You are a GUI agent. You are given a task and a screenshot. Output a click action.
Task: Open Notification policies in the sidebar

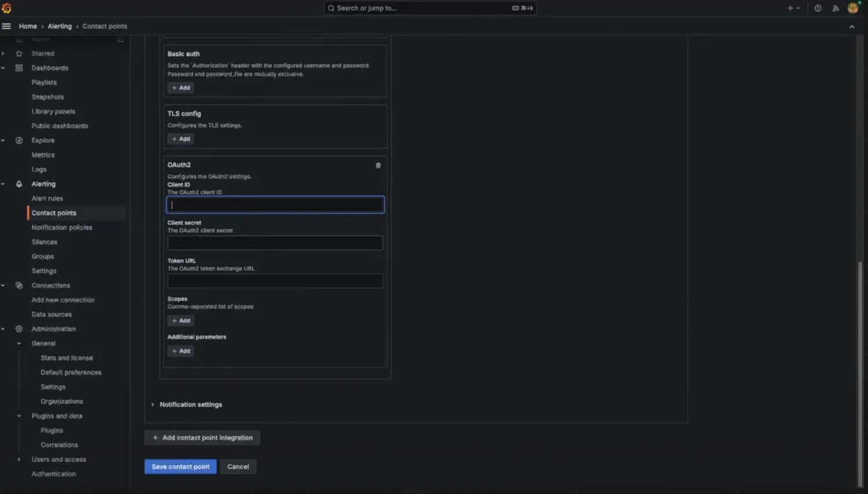pyautogui.click(x=62, y=227)
